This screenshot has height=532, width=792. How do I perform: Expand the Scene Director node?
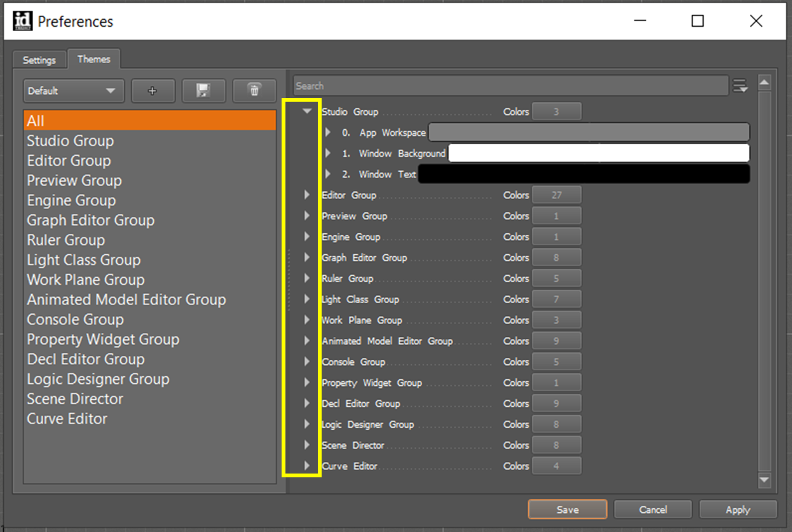(x=307, y=445)
